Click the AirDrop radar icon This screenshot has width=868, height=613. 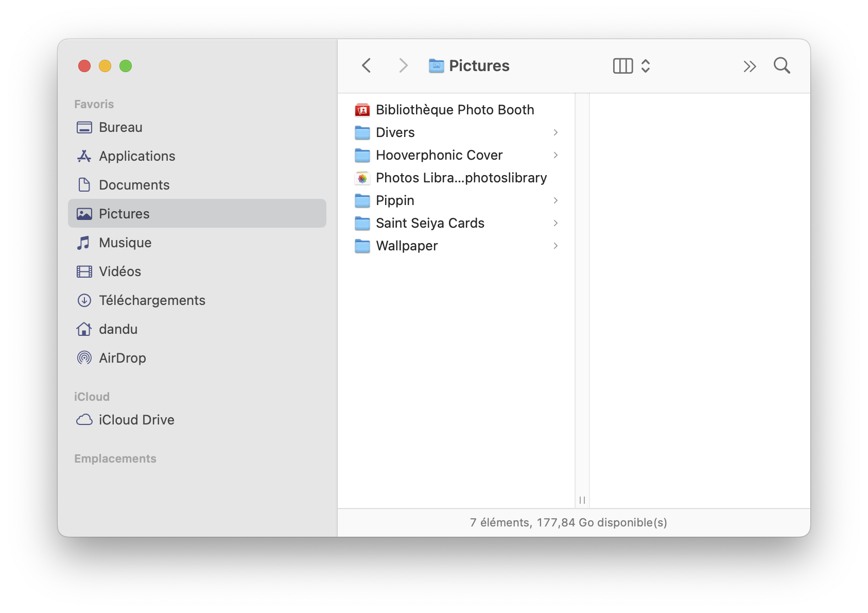pyautogui.click(x=84, y=358)
